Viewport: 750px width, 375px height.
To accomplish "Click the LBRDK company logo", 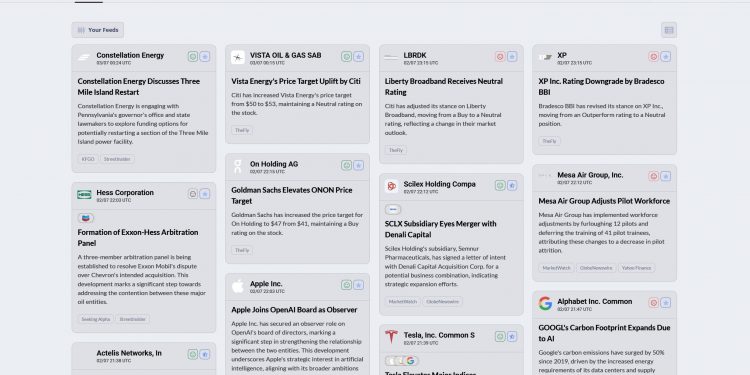I will [391, 57].
